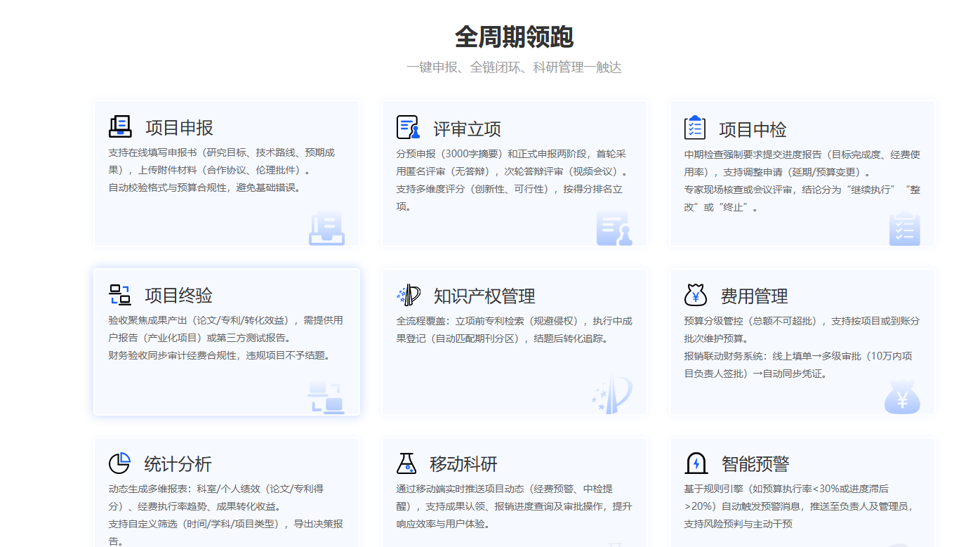Select the 项目终验 card heading
980x547 pixels.
(x=178, y=296)
